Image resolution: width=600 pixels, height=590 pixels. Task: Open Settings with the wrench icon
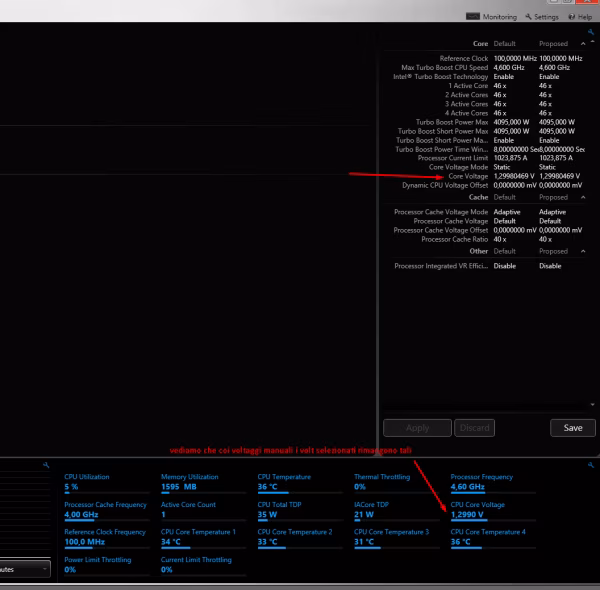(528, 16)
